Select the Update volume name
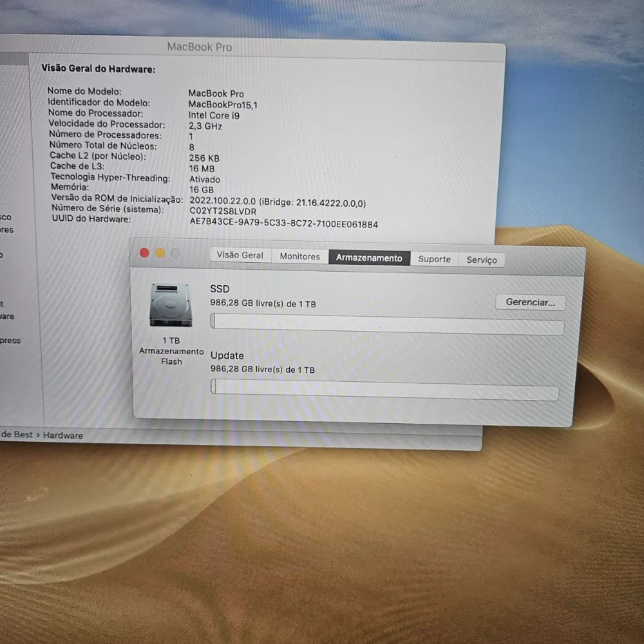 (227, 355)
